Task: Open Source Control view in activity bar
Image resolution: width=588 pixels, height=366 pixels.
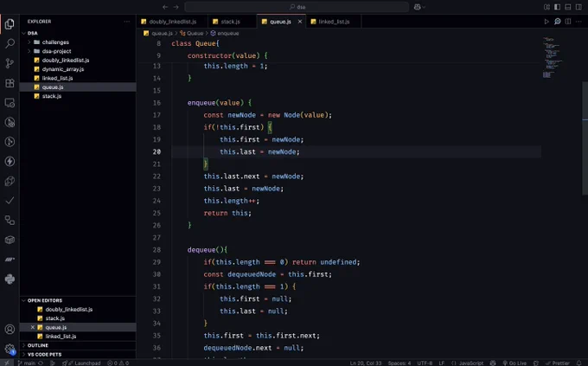Action: pyautogui.click(x=10, y=63)
